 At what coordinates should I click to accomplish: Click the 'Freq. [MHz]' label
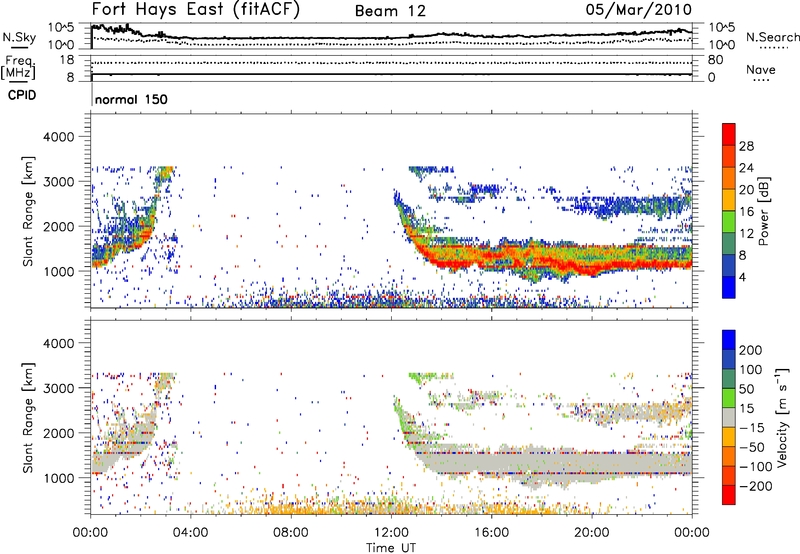18,68
